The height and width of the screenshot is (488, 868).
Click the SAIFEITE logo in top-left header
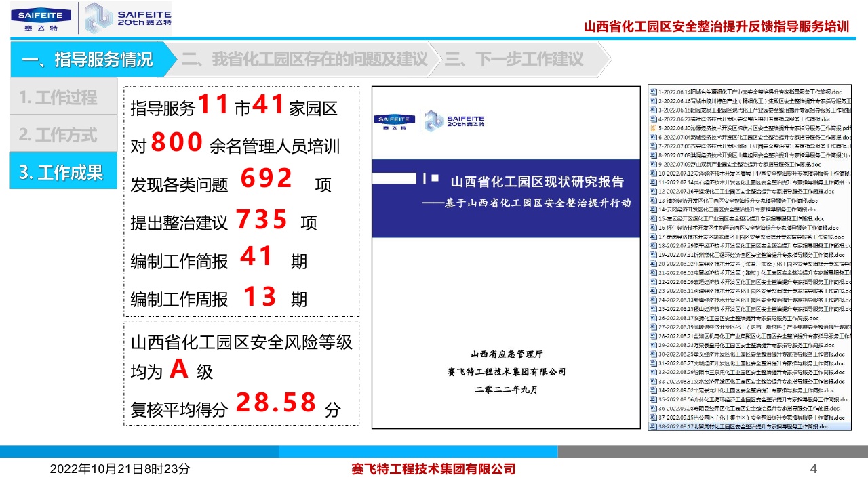pos(41,18)
